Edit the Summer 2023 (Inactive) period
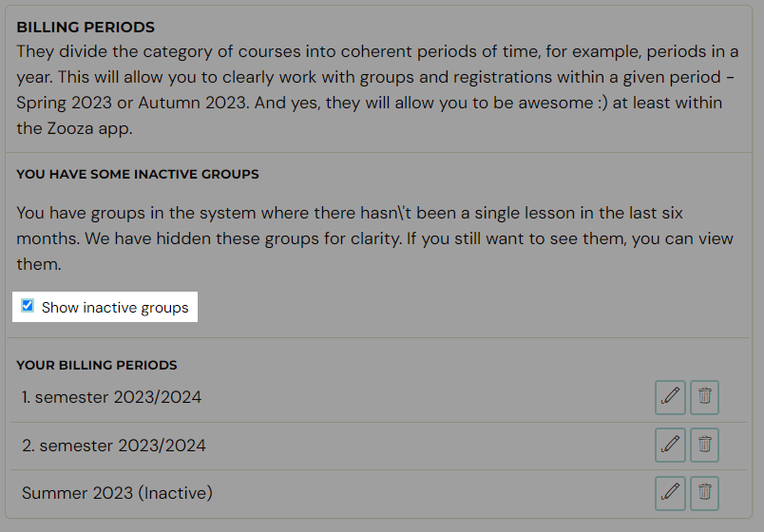Screen dimensions: 764x532 [x=670, y=492]
